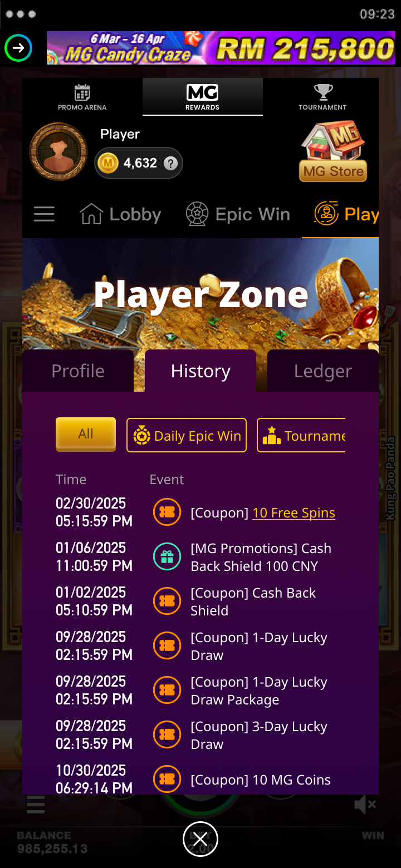Open the 10 Free Spins link
Screen dimensions: 401x868
[x=294, y=513]
